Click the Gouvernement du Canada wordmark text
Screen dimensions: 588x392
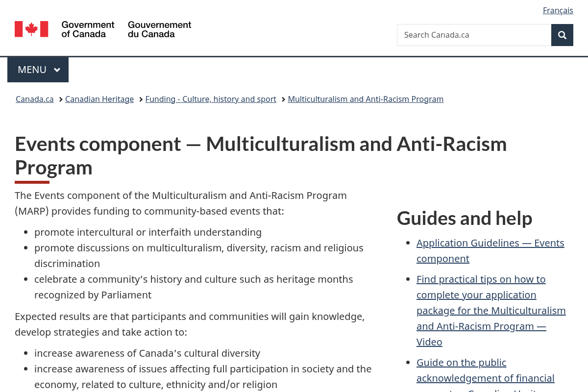point(160,29)
